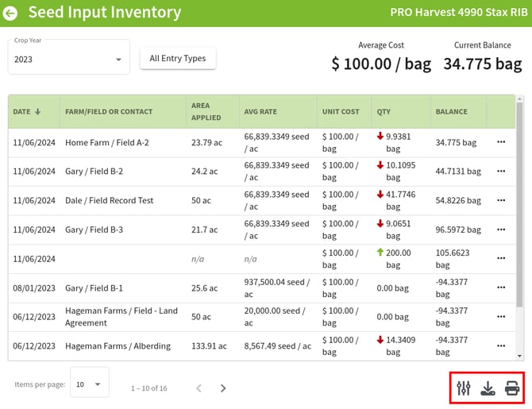Image resolution: width=532 pixels, height=409 pixels.
Task: Click the back arrow beside Seed Input Inventory
Action: [10, 14]
